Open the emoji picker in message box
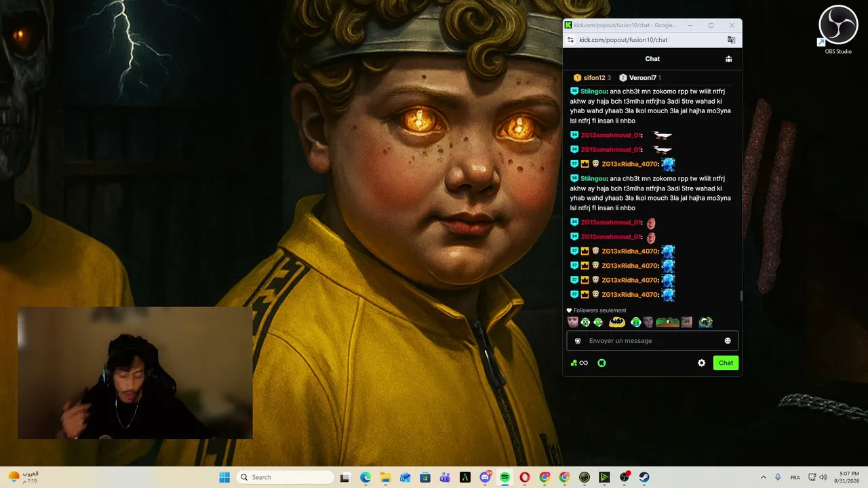Screen dimensions: 868x488 (728, 341)
